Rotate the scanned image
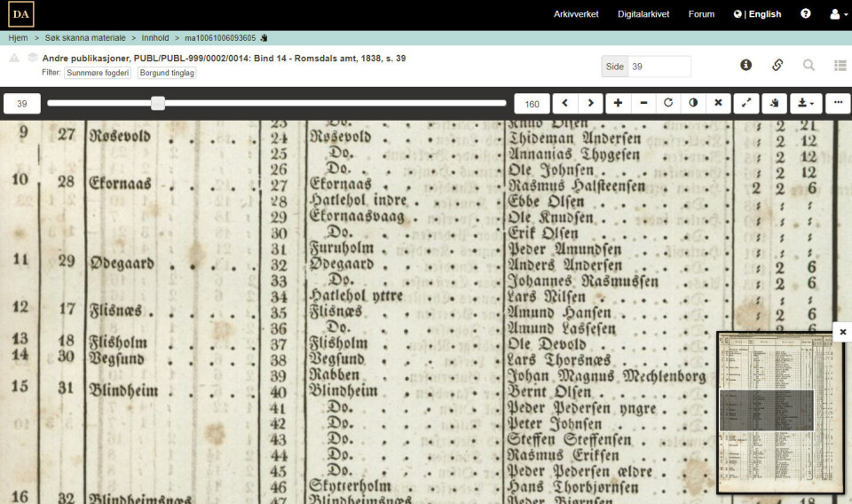This screenshot has width=852, height=504. [668, 103]
